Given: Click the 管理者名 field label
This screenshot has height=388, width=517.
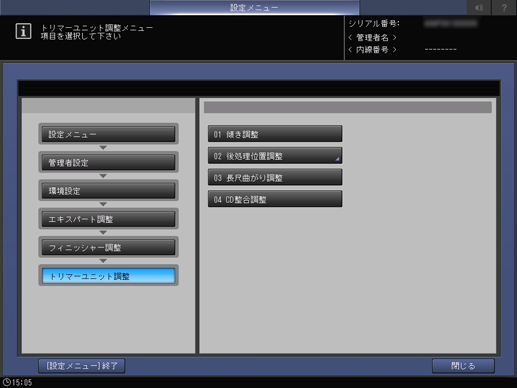Looking at the screenshot, I should [x=372, y=37].
